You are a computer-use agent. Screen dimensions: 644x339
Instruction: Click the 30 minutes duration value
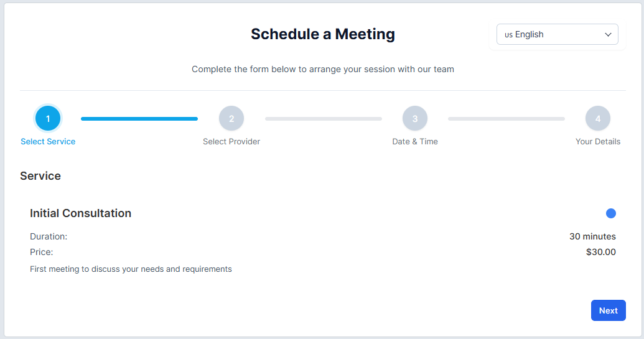pos(592,236)
